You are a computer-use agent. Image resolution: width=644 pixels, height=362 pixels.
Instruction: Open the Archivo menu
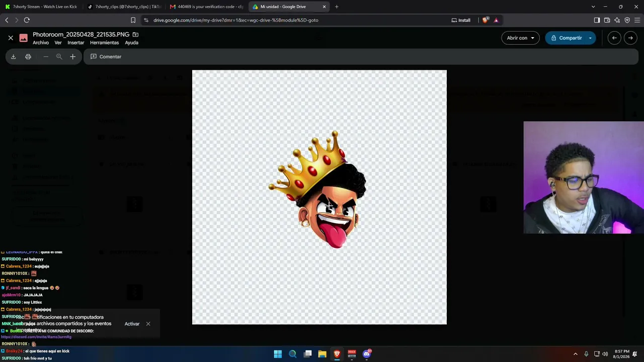[41, 43]
